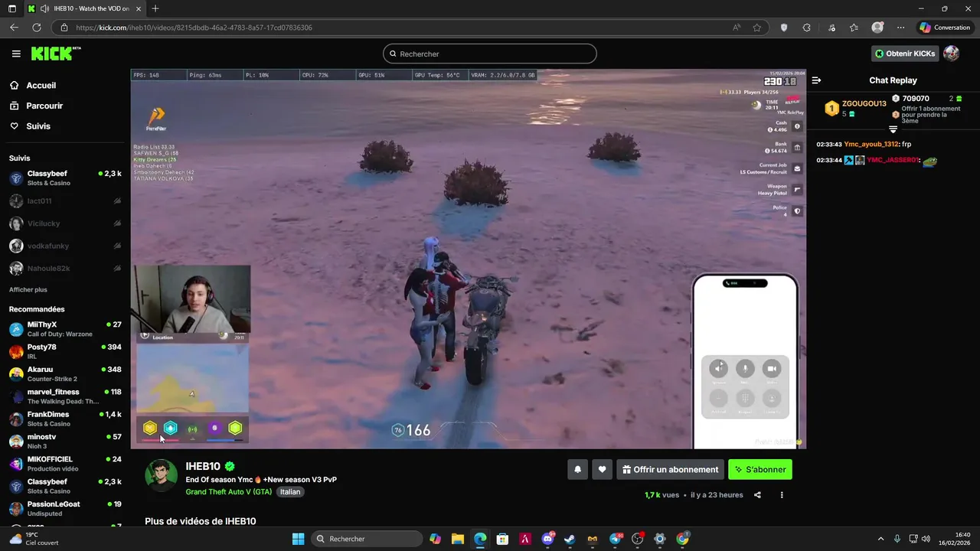Open Vicilucky offline channel
The width and height of the screenshot is (980, 551).
point(65,223)
